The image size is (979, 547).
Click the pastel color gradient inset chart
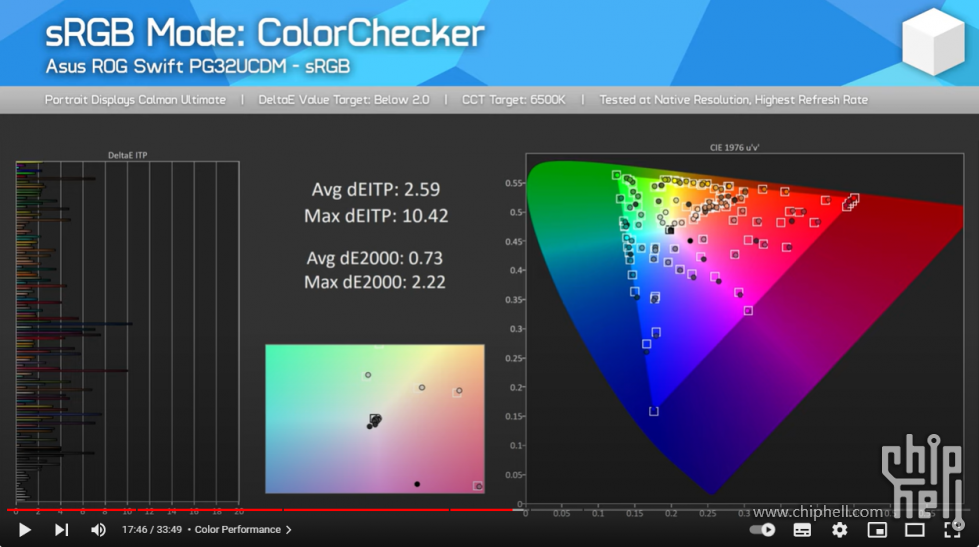[375, 419]
